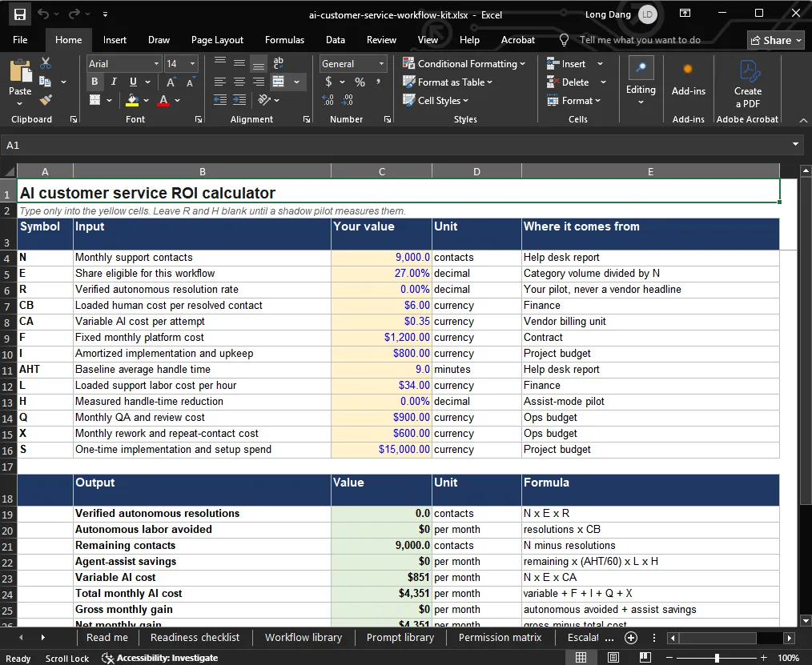Screen dimensions: 812x665
Task: Add a new sheet with plus button
Action: [x=631, y=638]
